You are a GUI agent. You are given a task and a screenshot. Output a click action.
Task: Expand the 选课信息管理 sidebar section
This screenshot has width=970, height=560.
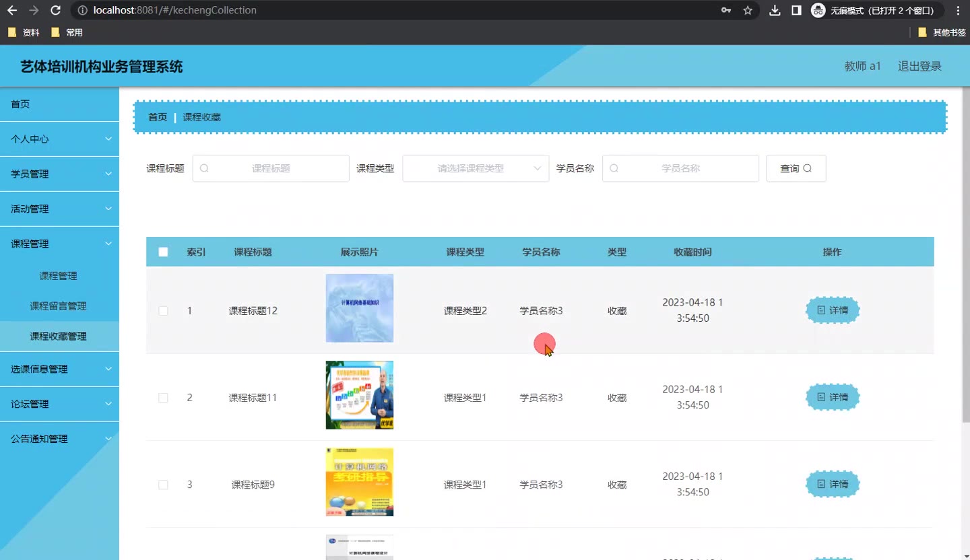coord(59,369)
